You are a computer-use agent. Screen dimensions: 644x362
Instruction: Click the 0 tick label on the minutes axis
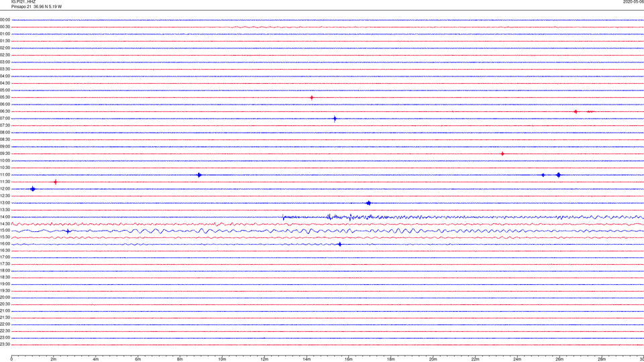coord(11,359)
